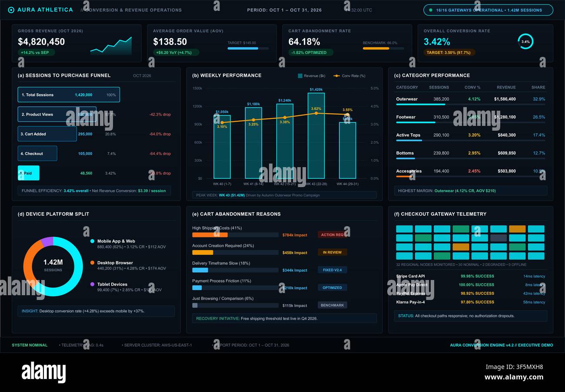Click the grey node tile in the second row
The image size is (565, 392).
coord(499,238)
